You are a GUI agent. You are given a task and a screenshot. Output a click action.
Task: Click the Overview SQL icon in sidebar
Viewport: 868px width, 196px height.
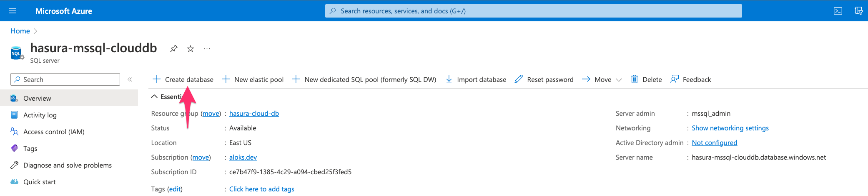coord(14,98)
